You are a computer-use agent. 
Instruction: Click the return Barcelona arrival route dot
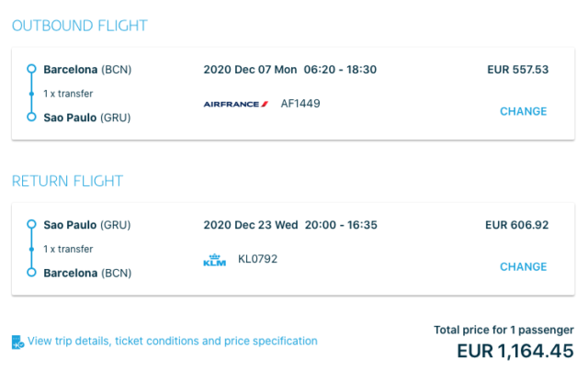31,272
